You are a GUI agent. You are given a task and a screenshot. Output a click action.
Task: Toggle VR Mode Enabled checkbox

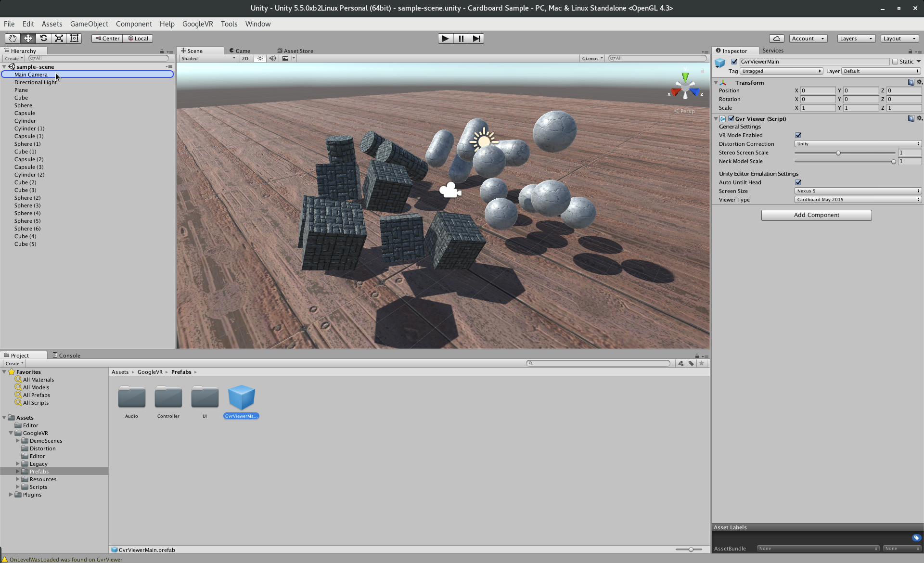798,135
